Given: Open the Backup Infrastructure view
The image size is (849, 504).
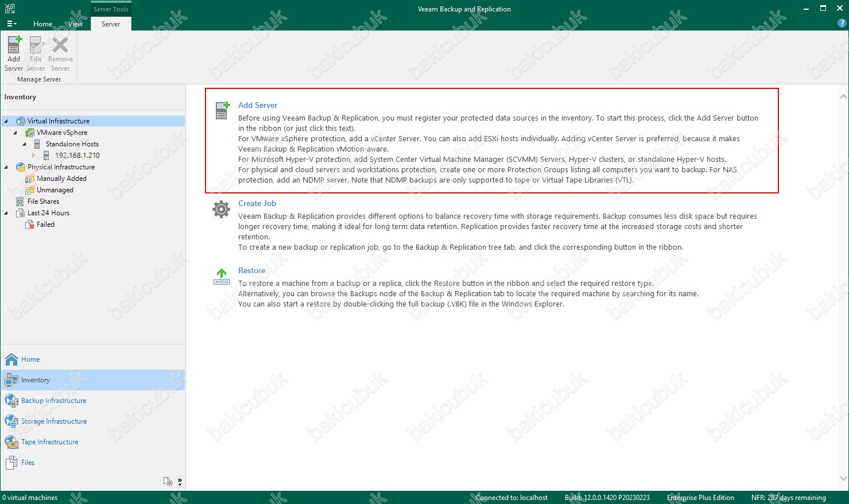Looking at the screenshot, I should pos(93,401).
